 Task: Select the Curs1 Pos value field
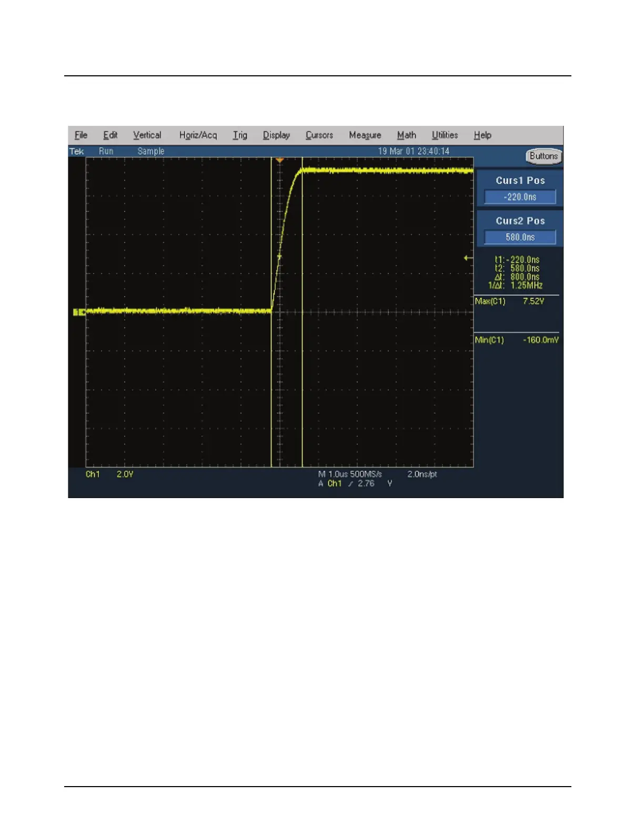(520, 197)
